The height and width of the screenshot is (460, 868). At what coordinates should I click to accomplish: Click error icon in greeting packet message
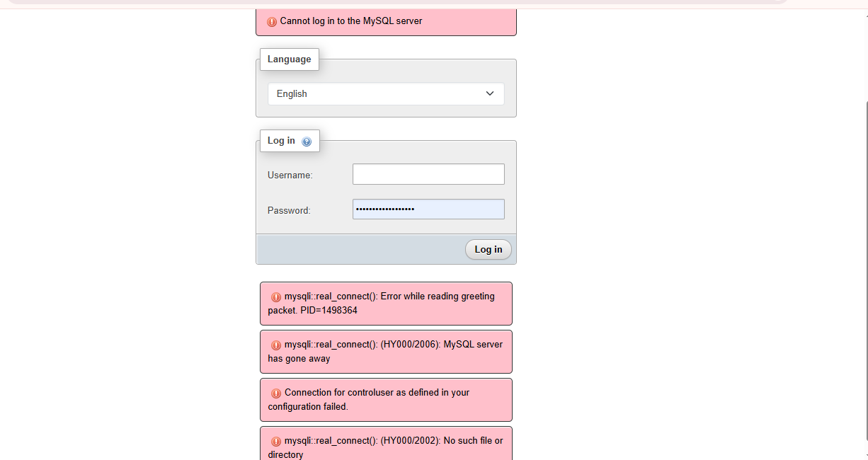click(x=276, y=297)
